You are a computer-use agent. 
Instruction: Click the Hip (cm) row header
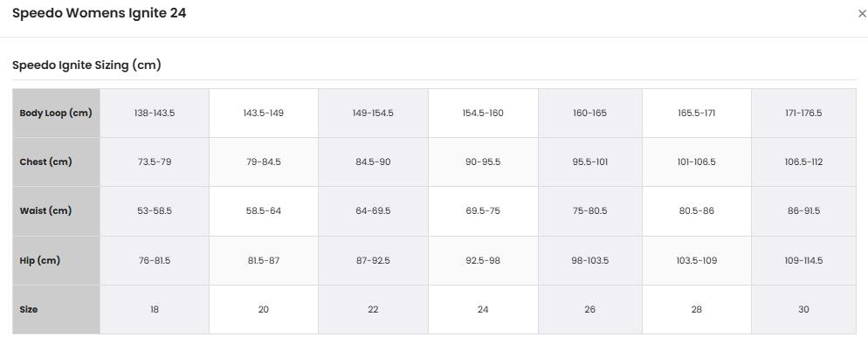tap(56, 260)
